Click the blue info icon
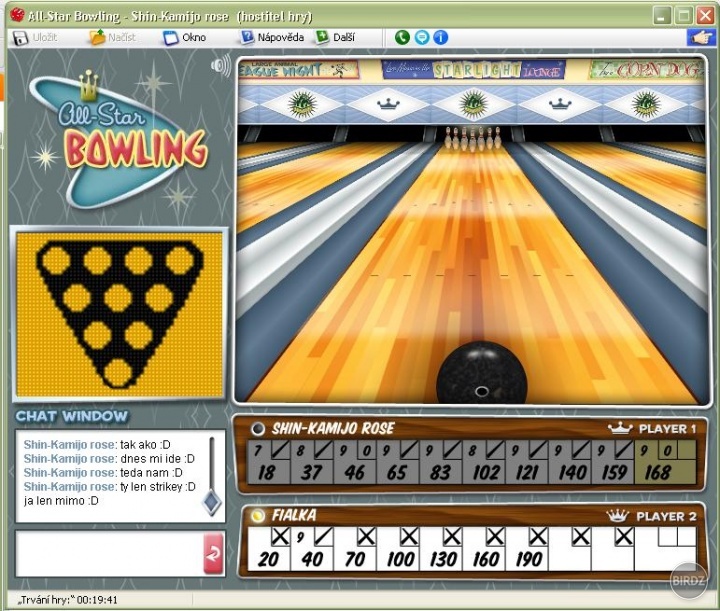This screenshot has height=611, width=720. pyautogui.click(x=441, y=37)
